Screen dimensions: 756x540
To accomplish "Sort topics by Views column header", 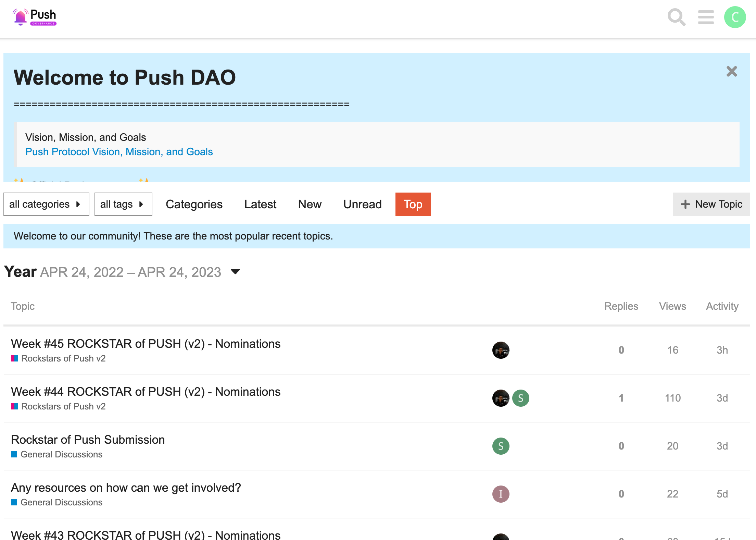I will click(672, 306).
